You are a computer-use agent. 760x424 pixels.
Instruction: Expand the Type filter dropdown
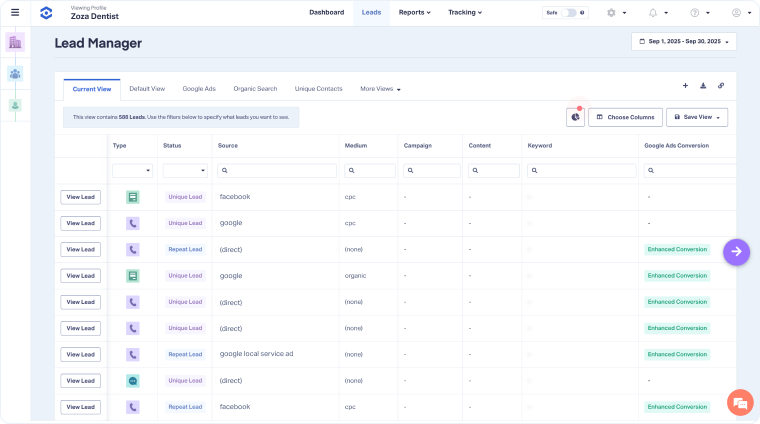(132, 171)
